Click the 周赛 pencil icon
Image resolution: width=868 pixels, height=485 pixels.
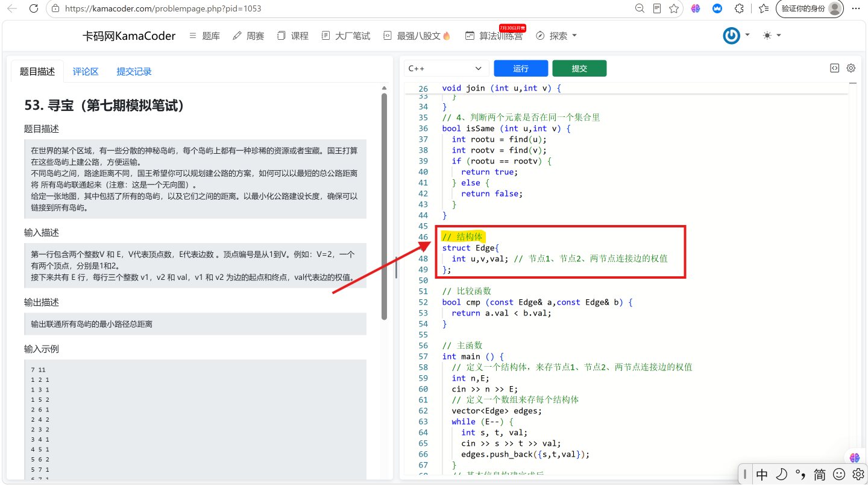point(237,36)
